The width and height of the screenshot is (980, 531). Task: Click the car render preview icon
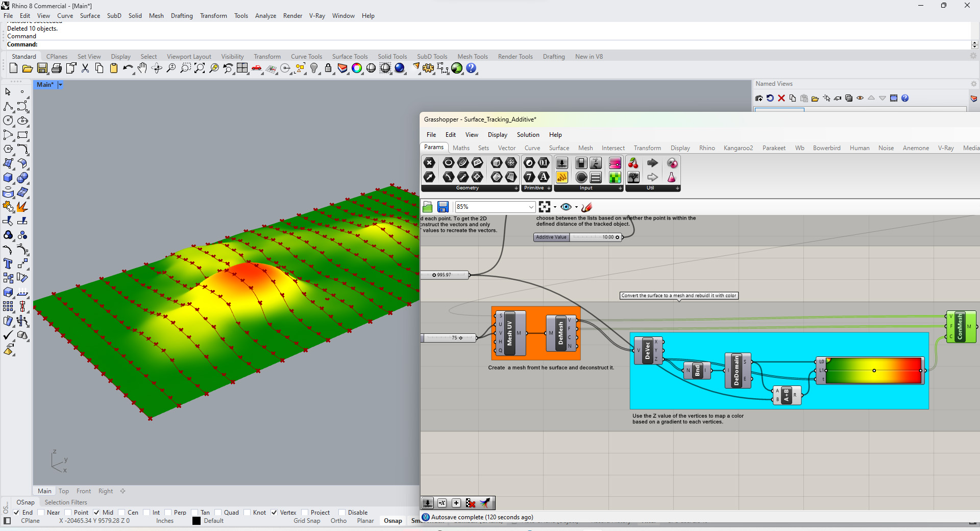pos(257,68)
